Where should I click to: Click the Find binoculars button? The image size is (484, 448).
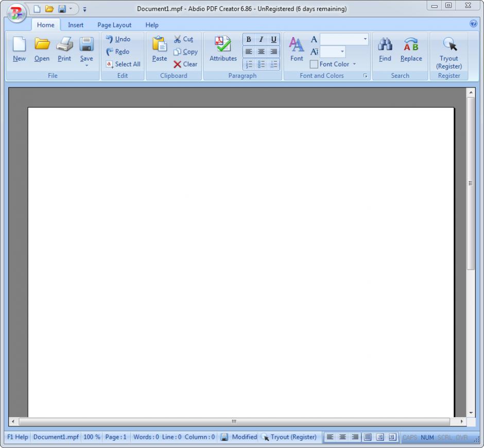point(385,49)
